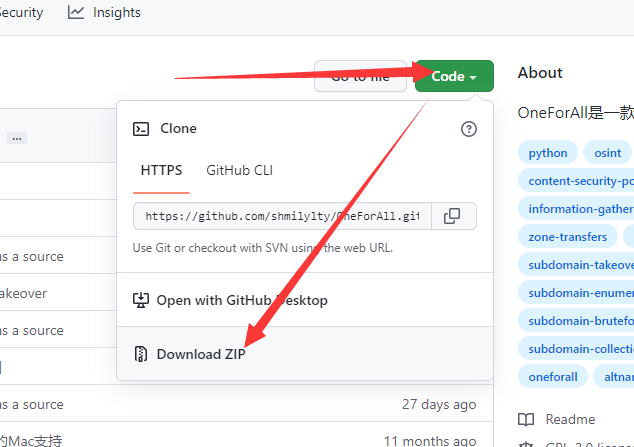
Task: Open the oneforall topic tag
Action: [x=553, y=376]
